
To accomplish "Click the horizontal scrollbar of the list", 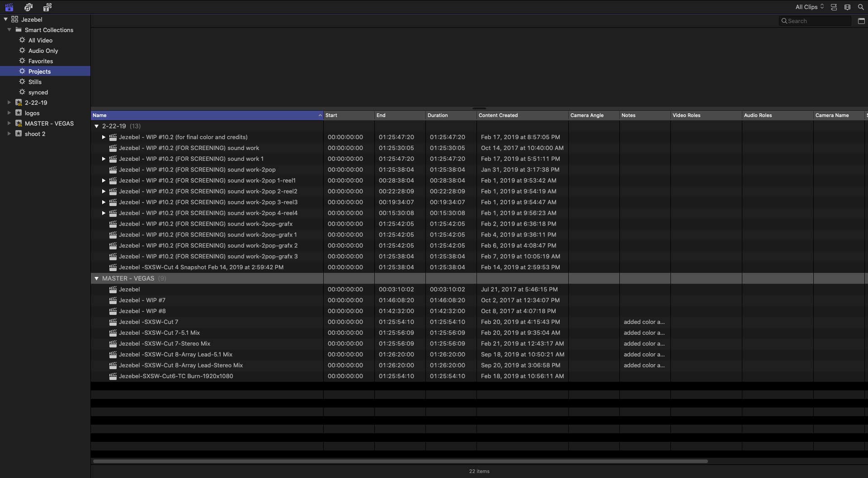I will [x=400, y=461].
